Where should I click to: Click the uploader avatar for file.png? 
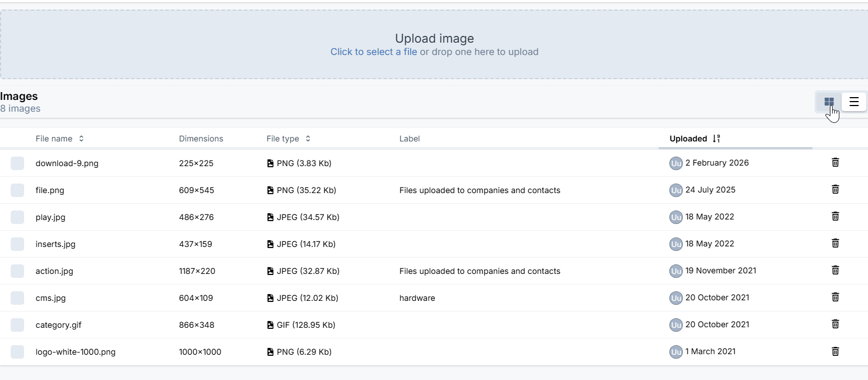tap(676, 190)
